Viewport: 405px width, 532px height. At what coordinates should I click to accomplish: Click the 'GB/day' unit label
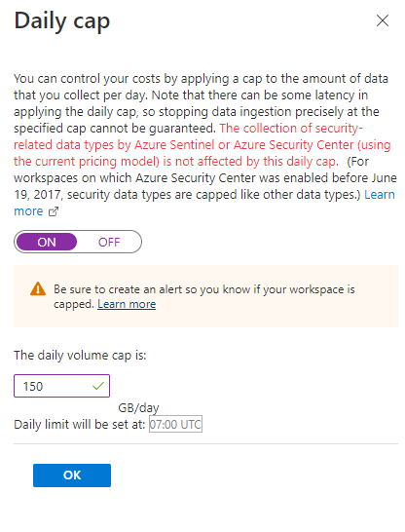[138, 407]
